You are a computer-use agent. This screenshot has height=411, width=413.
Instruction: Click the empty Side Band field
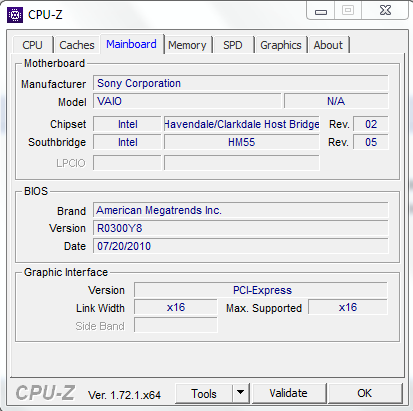tap(176, 325)
